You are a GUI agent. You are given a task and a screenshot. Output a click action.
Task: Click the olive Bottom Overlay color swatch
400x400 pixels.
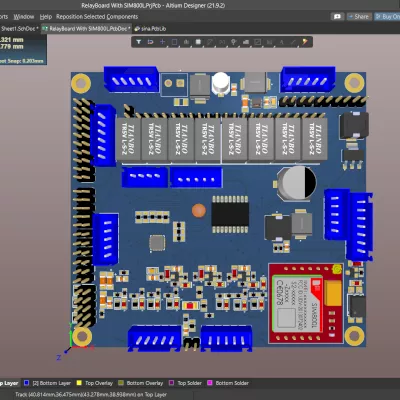[121, 383]
